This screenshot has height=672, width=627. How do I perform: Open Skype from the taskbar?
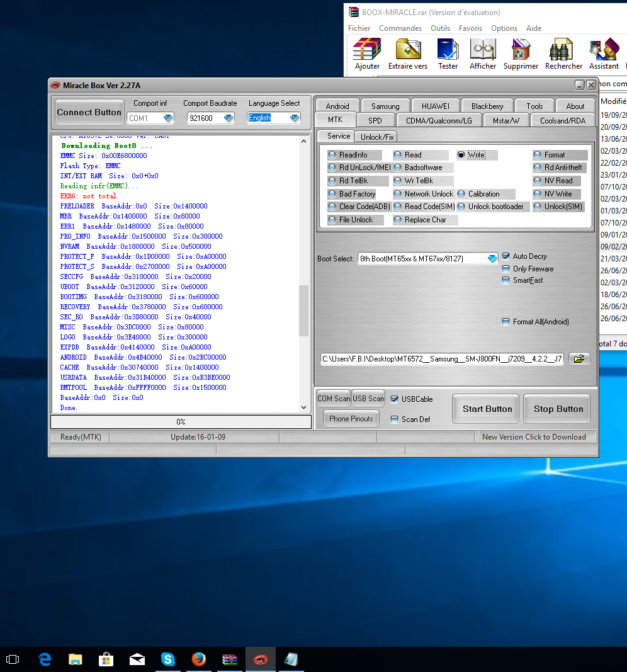coord(167,659)
